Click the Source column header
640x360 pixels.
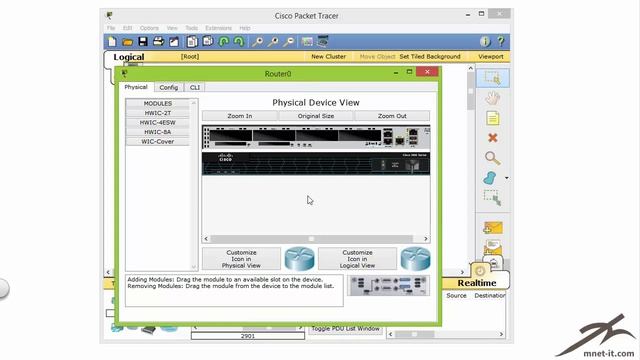coord(456,296)
